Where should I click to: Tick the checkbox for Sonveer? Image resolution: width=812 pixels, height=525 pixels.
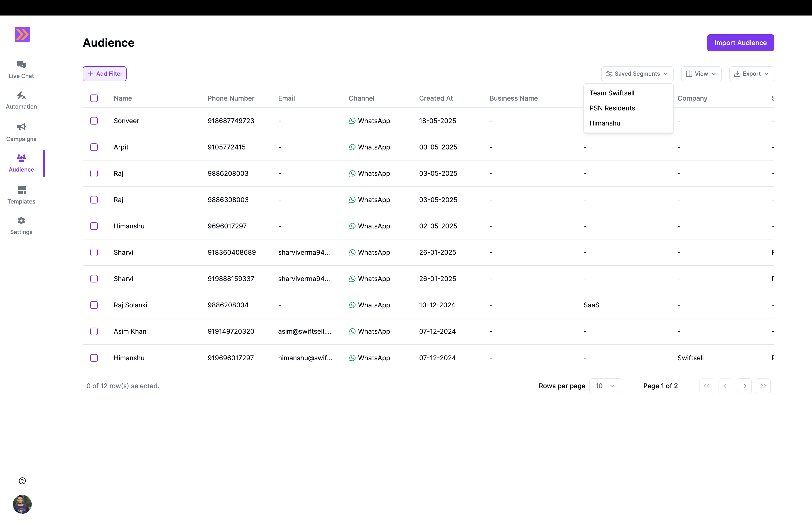[x=94, y=121]
